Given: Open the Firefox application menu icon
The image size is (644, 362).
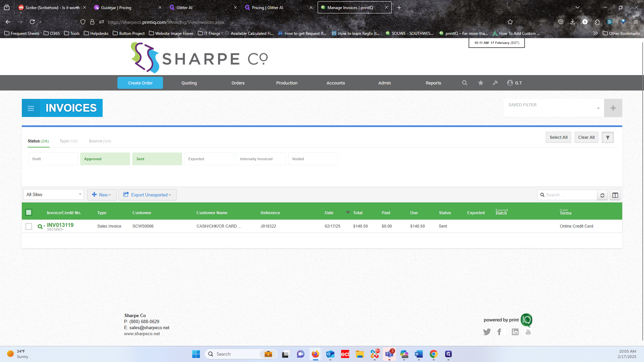Looking at the screenshot, I should [636, 22].
